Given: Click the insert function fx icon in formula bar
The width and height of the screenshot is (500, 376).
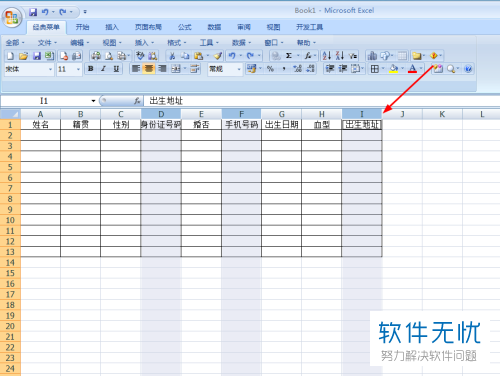Looking at the screenshot, I should [x=137, y=101].
